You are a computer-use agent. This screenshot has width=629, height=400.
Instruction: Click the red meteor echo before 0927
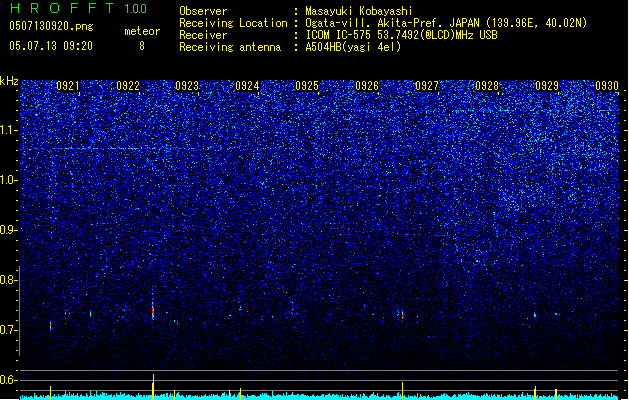[x=402, y=314]
